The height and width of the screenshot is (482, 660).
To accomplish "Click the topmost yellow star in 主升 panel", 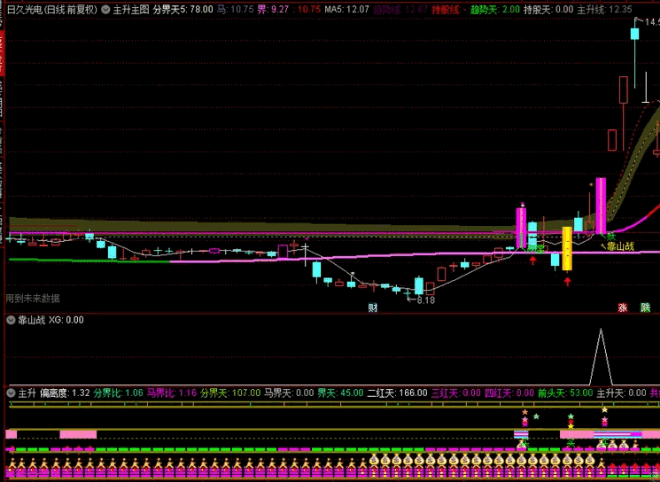I will [x=605, y=410].
